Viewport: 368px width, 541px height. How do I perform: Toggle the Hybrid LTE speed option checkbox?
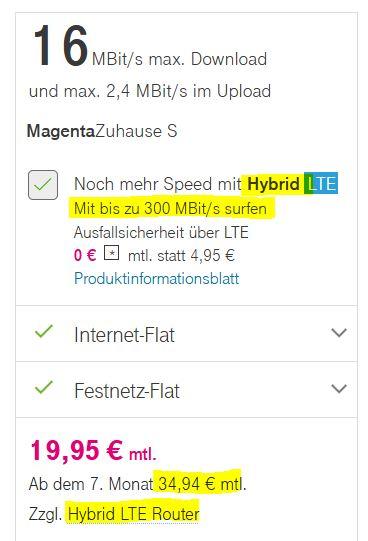43,185
